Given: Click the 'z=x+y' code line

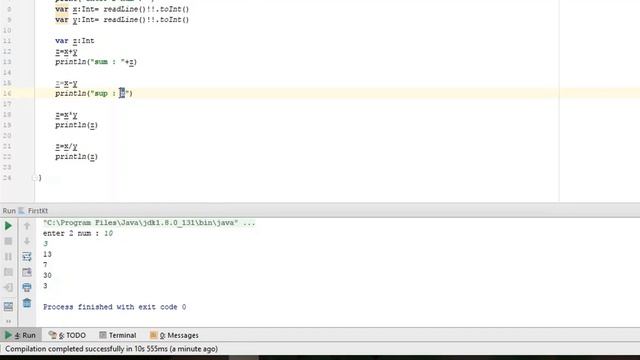Looking at the screenshot, I should [x=66, y=51].
